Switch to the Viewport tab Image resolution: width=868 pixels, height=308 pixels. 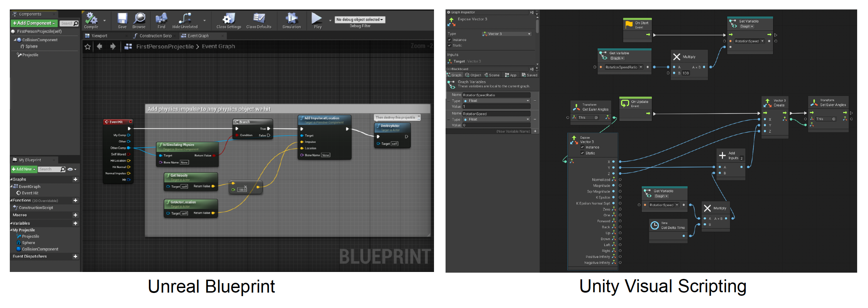pyautogui.click(x=99, y=36)
